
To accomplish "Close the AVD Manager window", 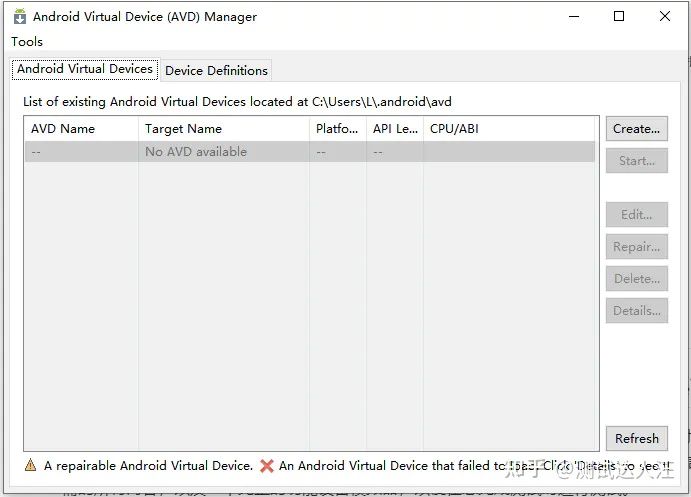I will tap(665, 16).
